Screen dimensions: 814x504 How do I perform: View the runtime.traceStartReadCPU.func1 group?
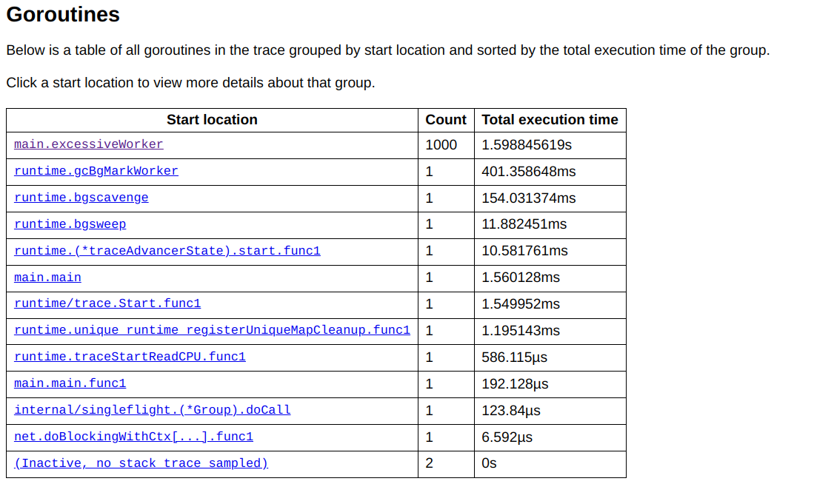point(130,357)
